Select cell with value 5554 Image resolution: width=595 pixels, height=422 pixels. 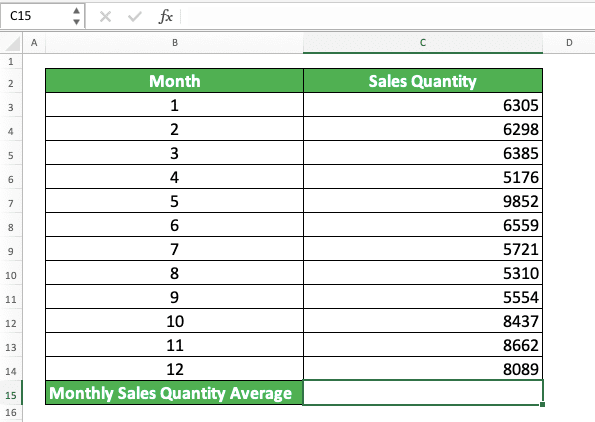(x=423, y=297)
